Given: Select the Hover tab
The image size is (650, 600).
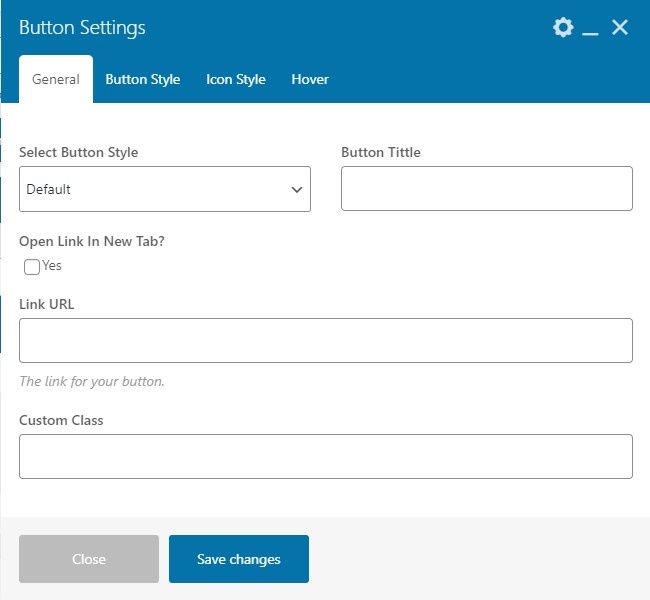Looking at the screenshot, I should pos(310,79).
